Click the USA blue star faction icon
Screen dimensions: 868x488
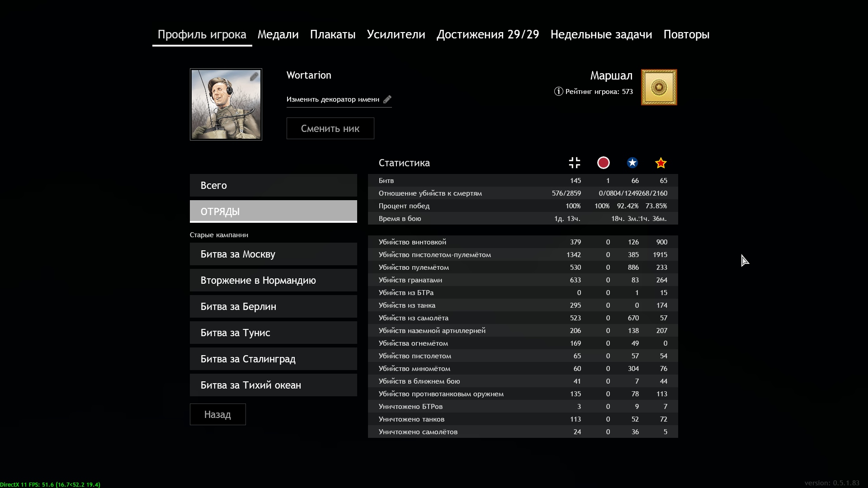tap(632, 163)
